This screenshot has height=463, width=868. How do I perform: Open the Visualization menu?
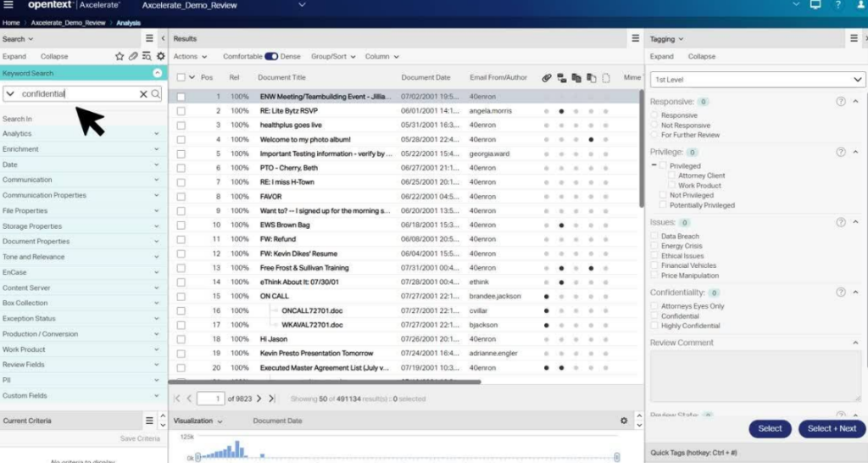198,421
